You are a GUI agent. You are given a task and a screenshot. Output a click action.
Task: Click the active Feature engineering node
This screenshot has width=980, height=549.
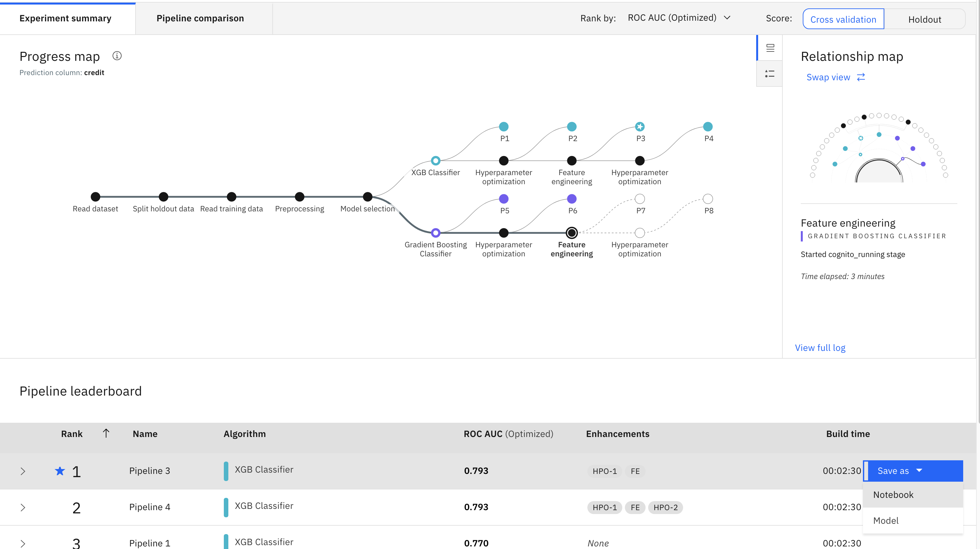[572, 233]
